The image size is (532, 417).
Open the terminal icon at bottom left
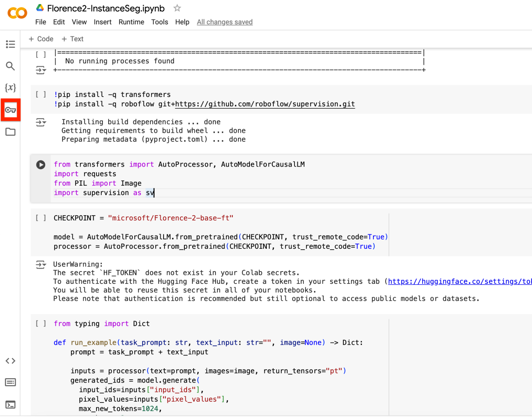[10, 405]
